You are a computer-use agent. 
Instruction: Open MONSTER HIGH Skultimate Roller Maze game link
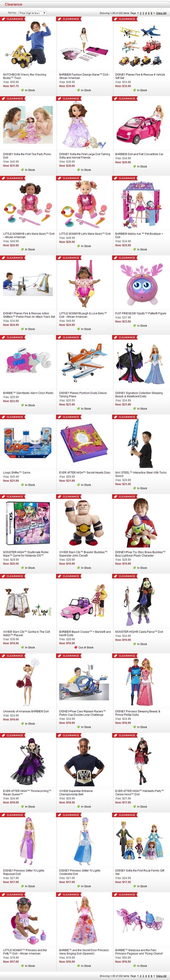coord(26,554)
